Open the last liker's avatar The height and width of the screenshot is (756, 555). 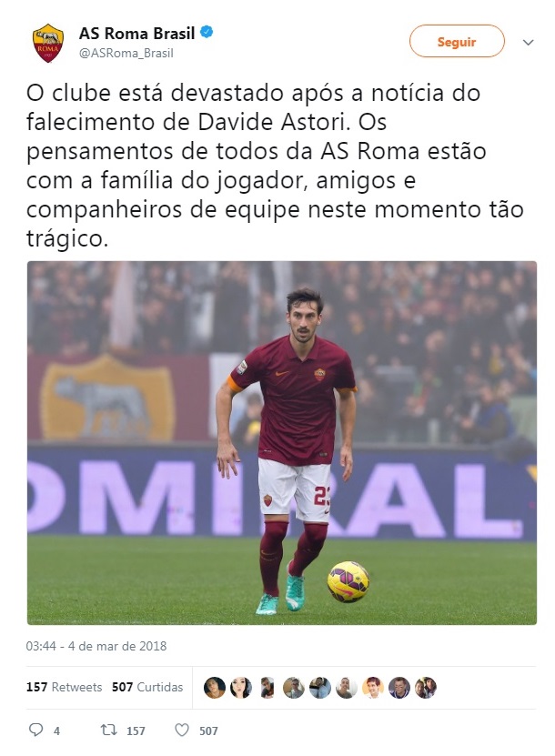coord(425,687)
